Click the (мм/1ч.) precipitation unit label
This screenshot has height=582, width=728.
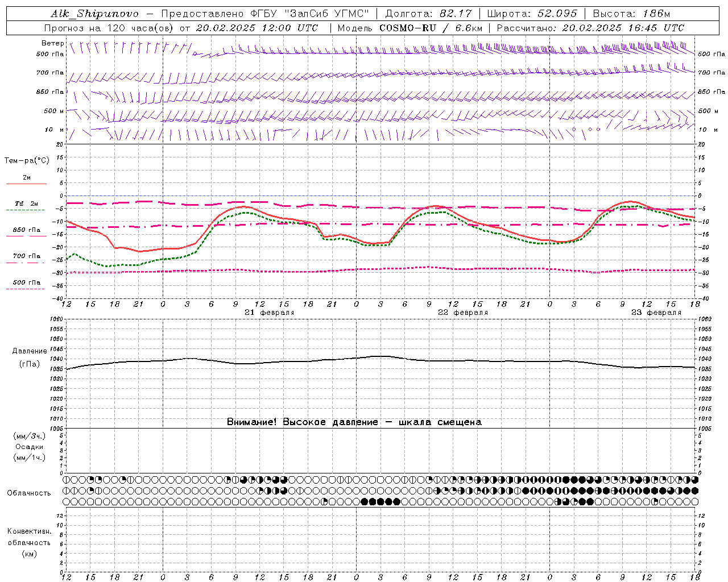pyautogui.click(x=30, y=458)
